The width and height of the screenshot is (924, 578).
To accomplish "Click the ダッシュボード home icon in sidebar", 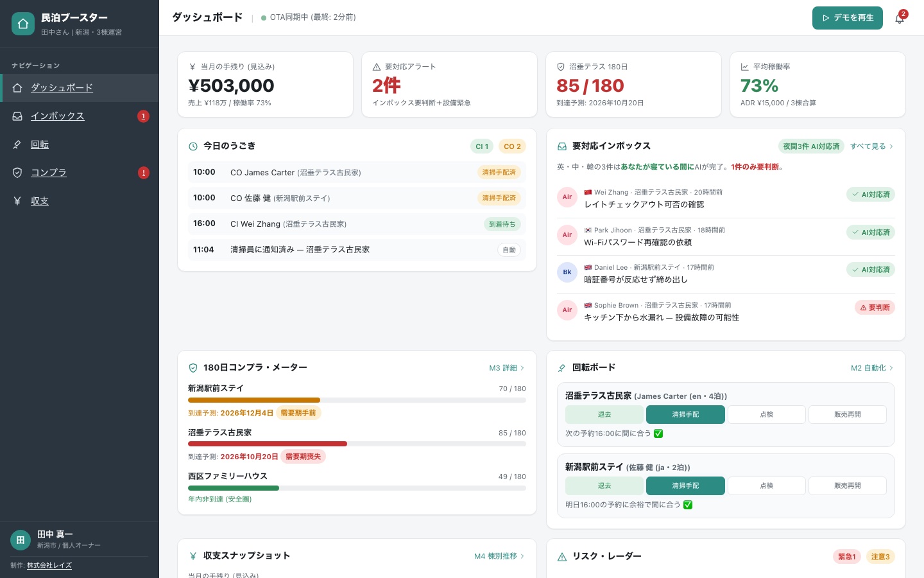I will tap(17, 88).
